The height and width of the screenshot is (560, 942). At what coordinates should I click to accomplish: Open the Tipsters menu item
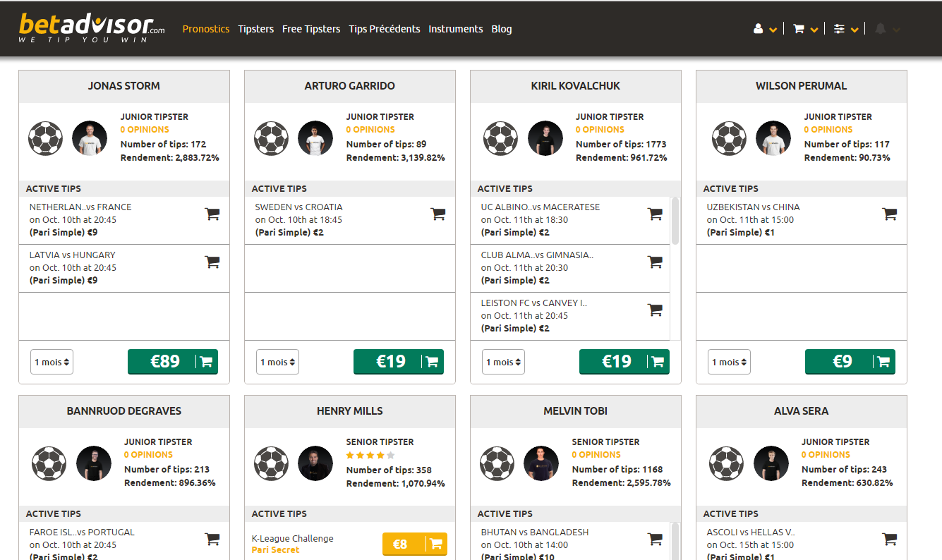(255, 29)
